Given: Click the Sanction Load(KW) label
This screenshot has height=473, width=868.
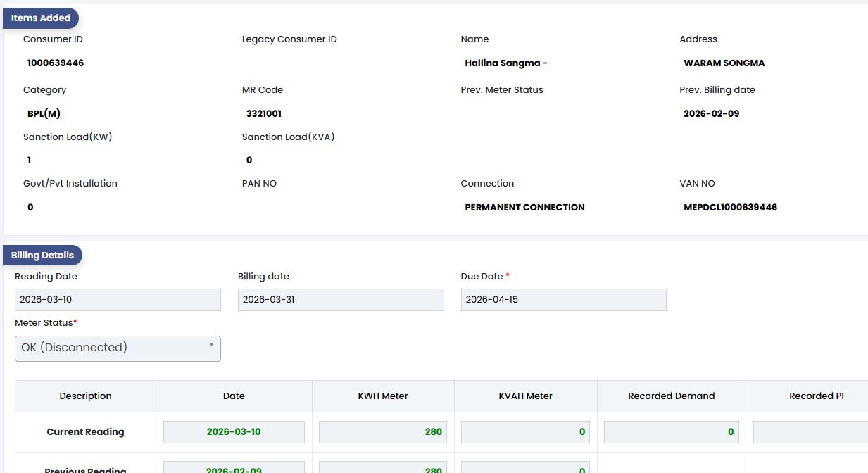Looking at the screenshot, I should click(68, 137).
